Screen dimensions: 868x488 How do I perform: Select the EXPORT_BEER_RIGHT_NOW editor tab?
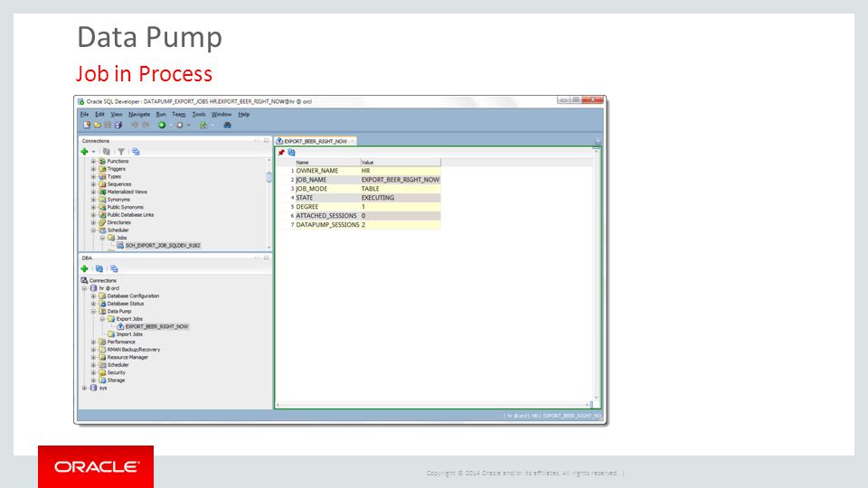click(x=315, y=141)
